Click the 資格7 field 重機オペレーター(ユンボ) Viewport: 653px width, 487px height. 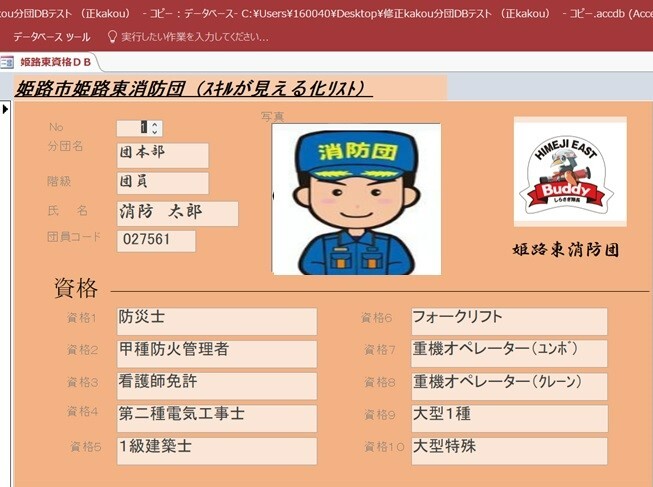pyautogui.click(x=509, y=353)
